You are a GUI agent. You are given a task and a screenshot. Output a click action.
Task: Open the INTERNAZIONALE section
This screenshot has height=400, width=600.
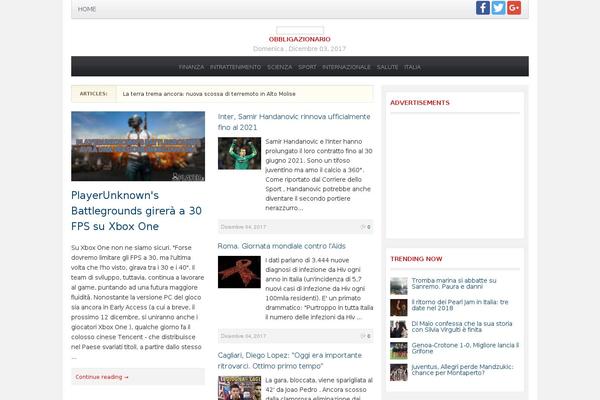click(346, 67)
